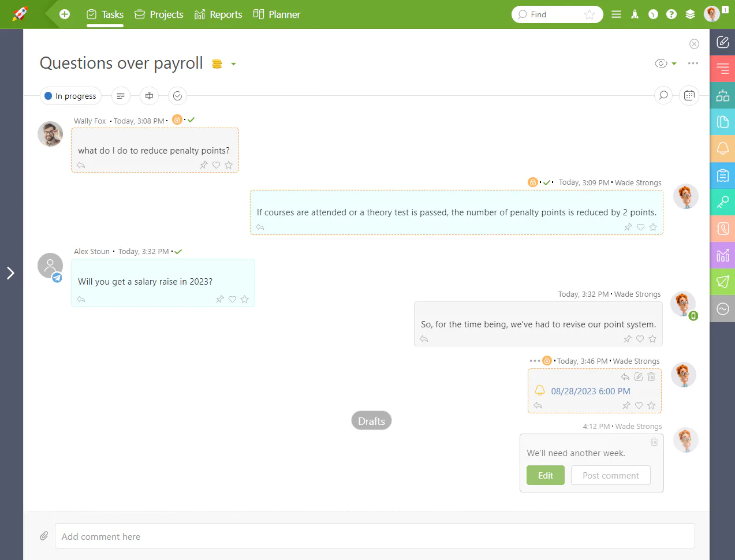The height and width of the screenshot is (560, 735).
Task: Click the layers stack icon in top bar
Action: click(x=690, y=14)
